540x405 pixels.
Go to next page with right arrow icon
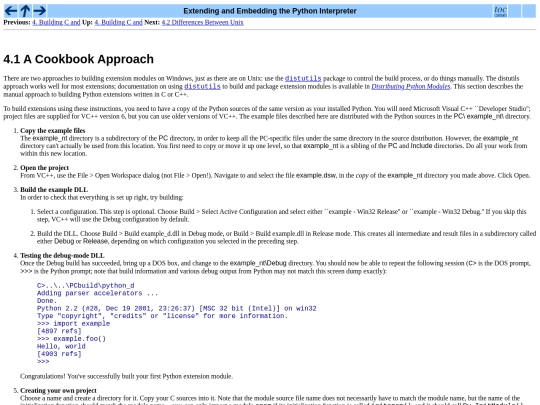tap(40, 11)
